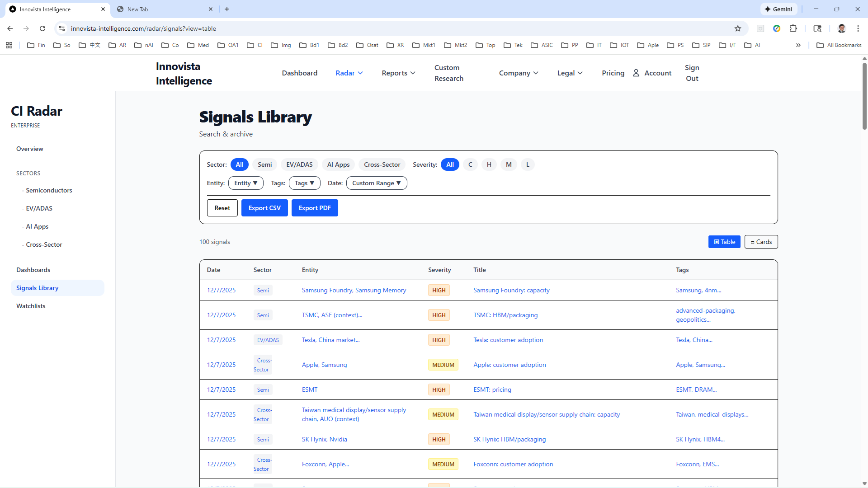Open Samsung Foundry: capacity signal link
The width and height of the screenshot is (868, 488).
pyautogui.click(x=511, y=290)
